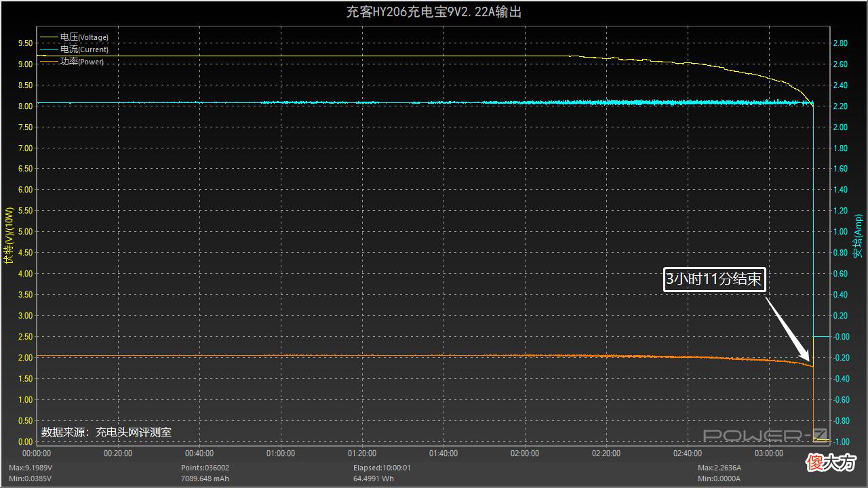868x488 pixels.
Task: Click the Min:0.0385V status value
Action: point(31,479)
